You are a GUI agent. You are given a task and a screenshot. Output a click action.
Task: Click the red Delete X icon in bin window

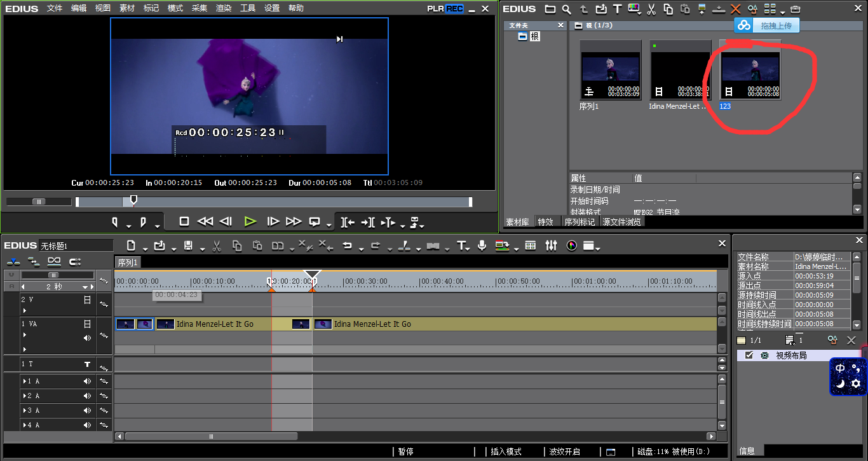point(736,9)
